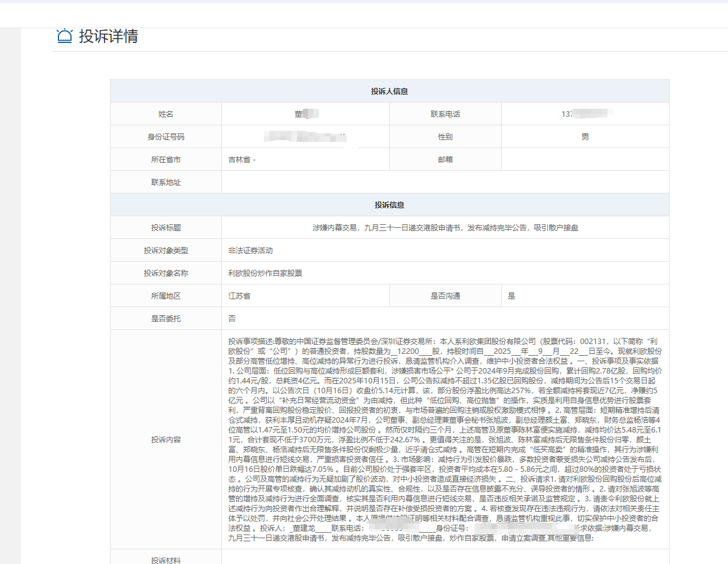Click the 邮箱 label cell
The height and width of the screenshot is (564, 728).
(x=445, y=160)
